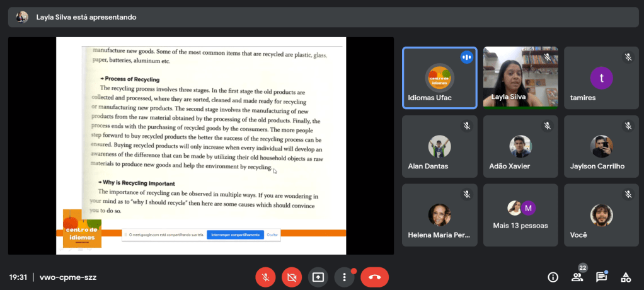Open the activities shapes icon
Image resolution: width=644 pixels, height=290 pixels.
[626, 277]
